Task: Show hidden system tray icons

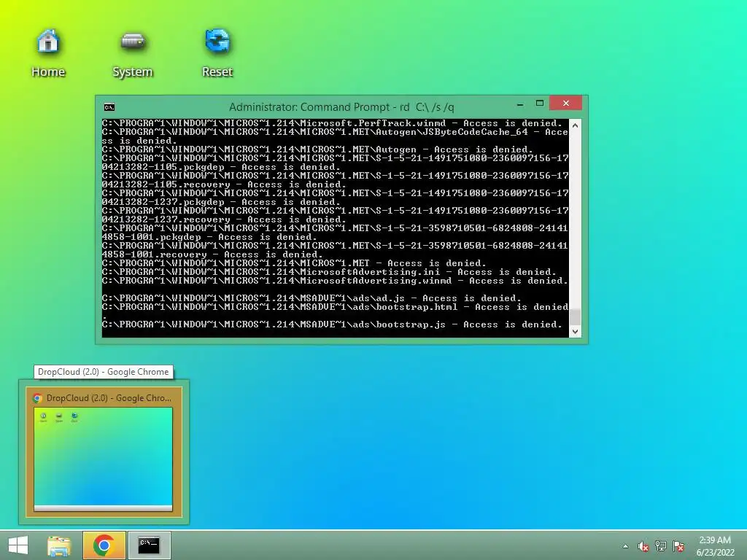Action: pos(625,546)
